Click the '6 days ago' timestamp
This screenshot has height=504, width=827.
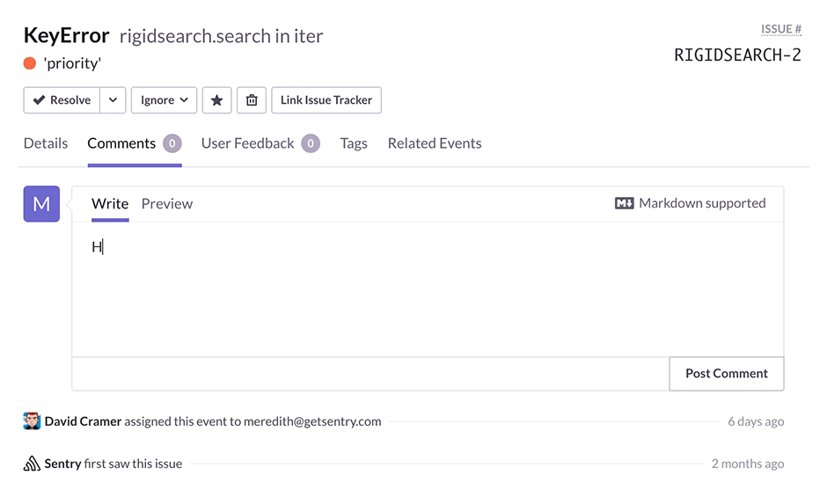756,421
